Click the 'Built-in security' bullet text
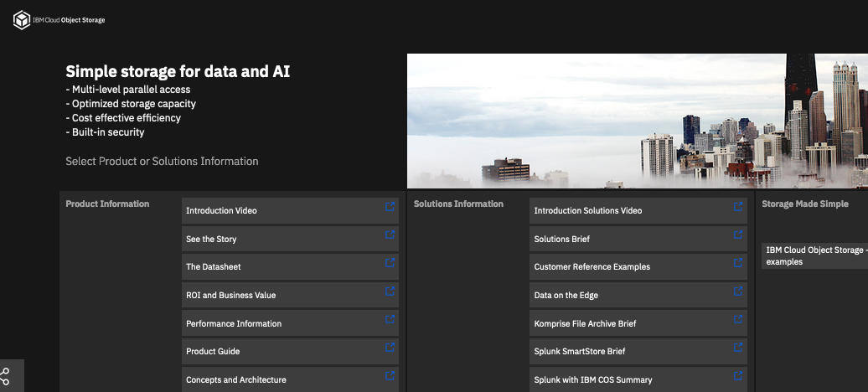Screen dimensions: 868x392 click(x=106, y=132)
